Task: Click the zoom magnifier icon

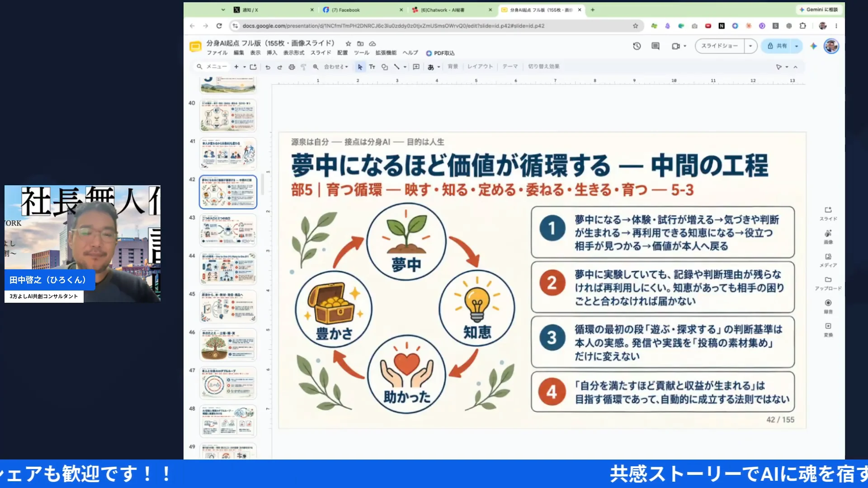Action: [316, 67]
